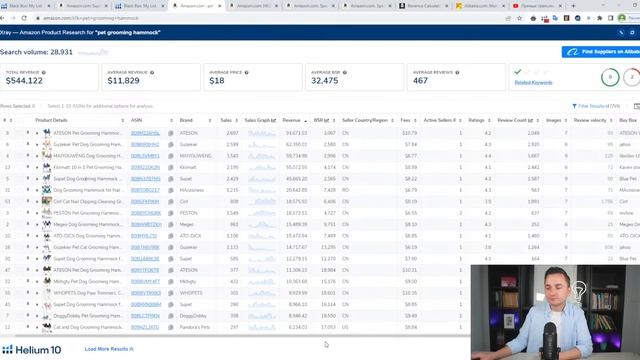The width and height of the screenshot is (640, 360).
Task: Pin the WHDPETS Dog Paw Trimmers row
Action: 28,292
